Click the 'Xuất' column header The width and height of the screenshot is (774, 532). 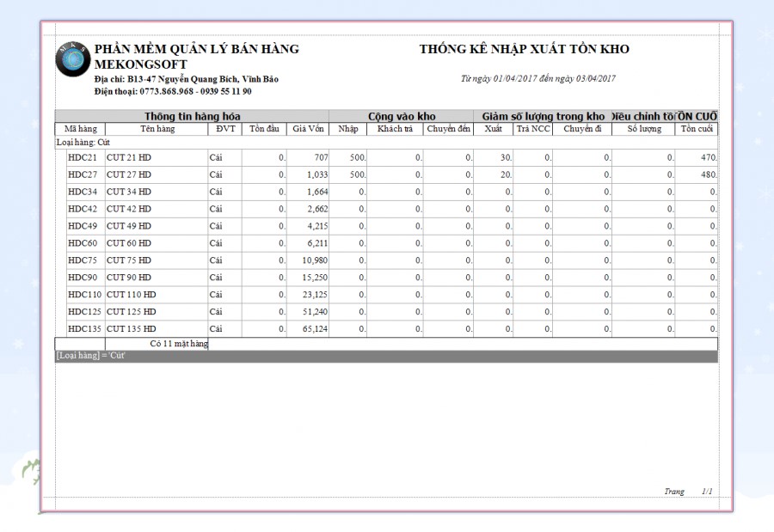click(x=493, y=129)
